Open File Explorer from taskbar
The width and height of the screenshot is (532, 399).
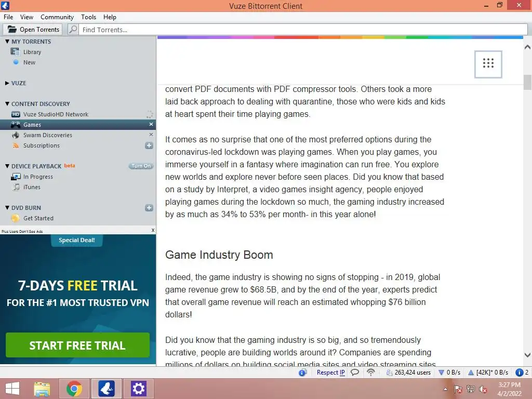42,389
